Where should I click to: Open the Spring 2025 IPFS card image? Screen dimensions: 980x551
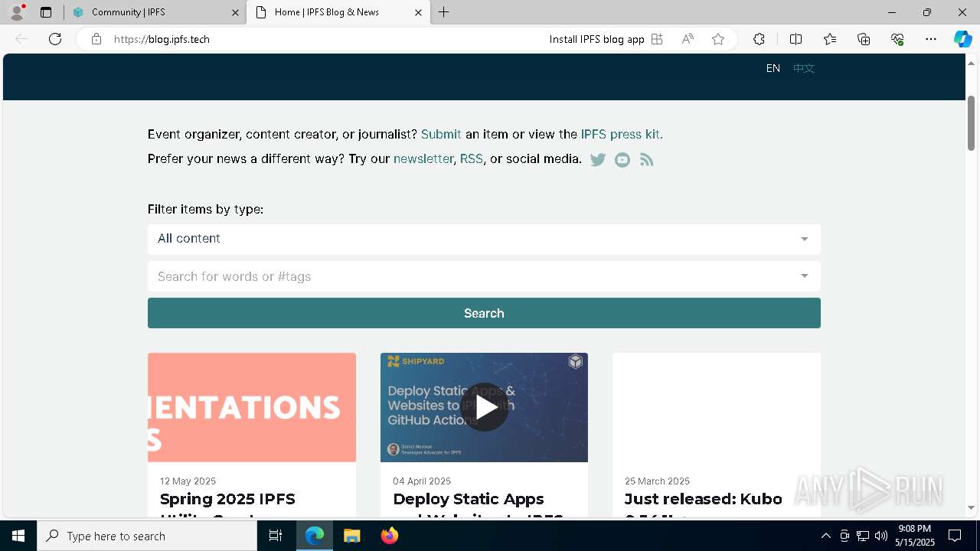[x=252, y=407]
